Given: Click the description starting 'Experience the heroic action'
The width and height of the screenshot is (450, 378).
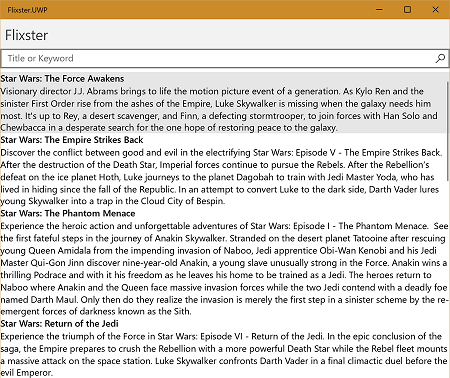Looking at the screenshot, I should 224,269.
